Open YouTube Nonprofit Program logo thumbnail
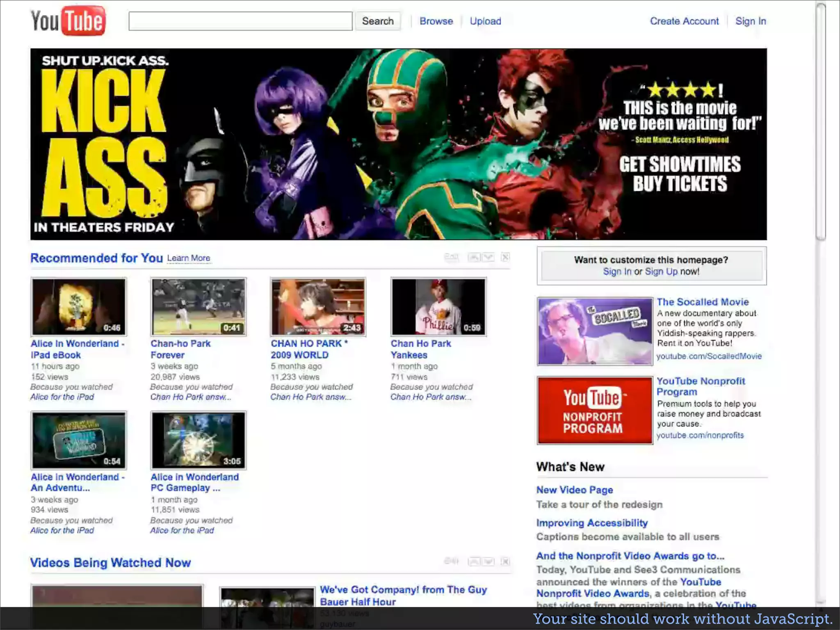 click(x=594, y=410)
